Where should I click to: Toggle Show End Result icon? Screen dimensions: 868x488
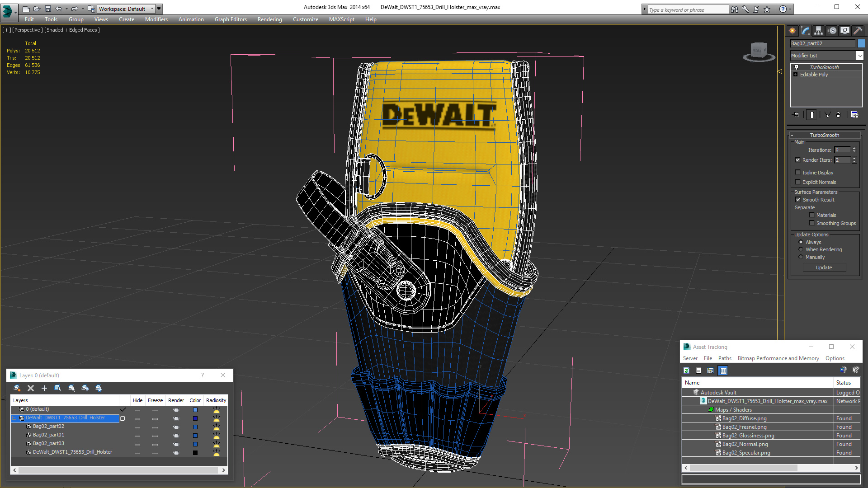tap(812, 115)
